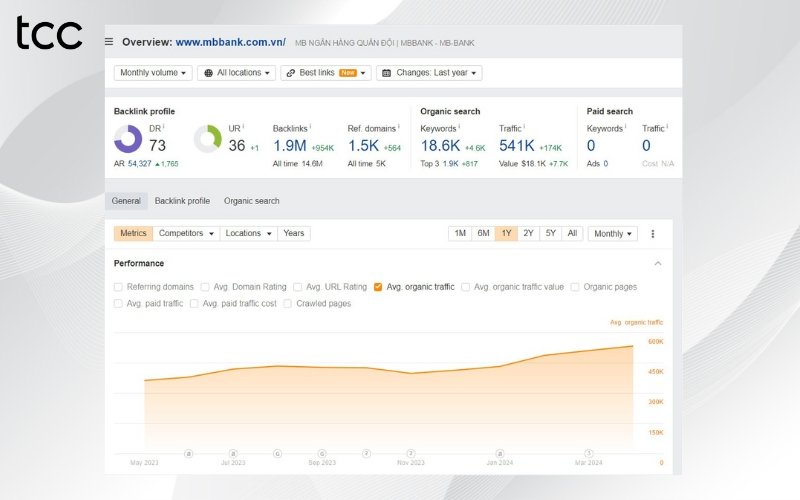This screenshot has height=500, width=800.
Task: Open the Competitors dropdown
Action: [186, 233]
